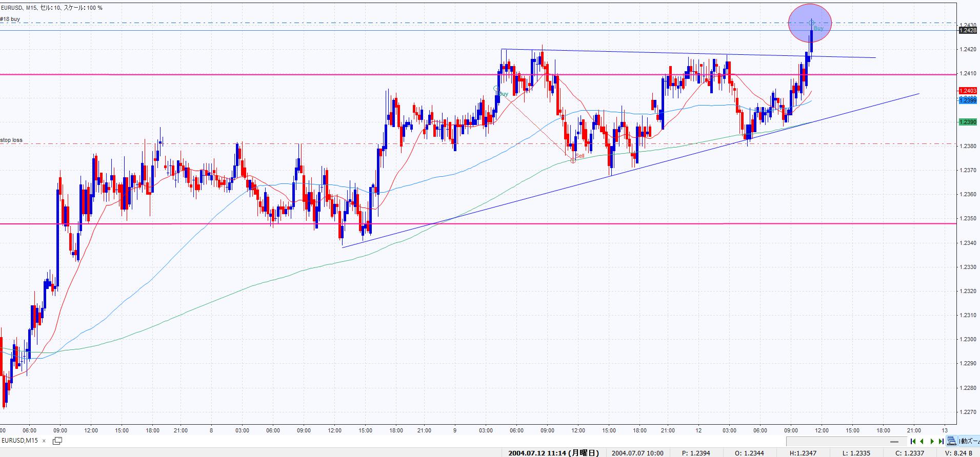Click the Buy marker inside the blue ellipse
Viewport: 980px width, 457px height.
[811, 23]
